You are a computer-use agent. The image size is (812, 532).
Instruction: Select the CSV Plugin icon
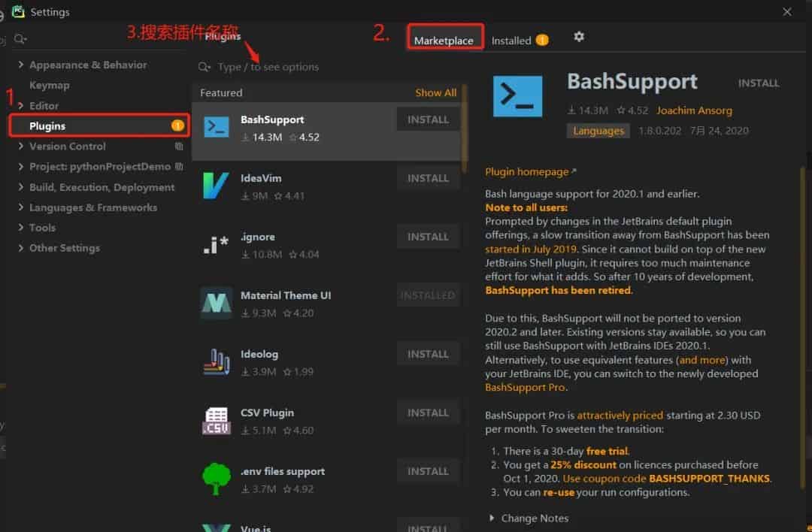point(216,421)
